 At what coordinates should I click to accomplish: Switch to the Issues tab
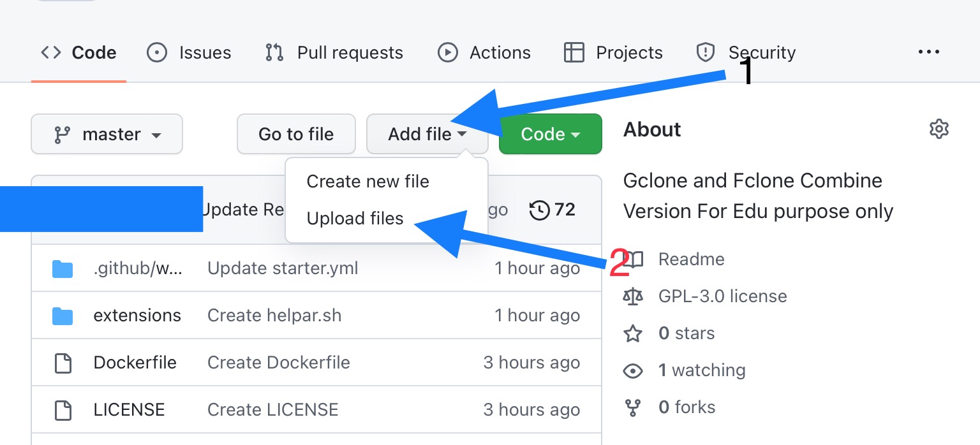tap(189, 52)
